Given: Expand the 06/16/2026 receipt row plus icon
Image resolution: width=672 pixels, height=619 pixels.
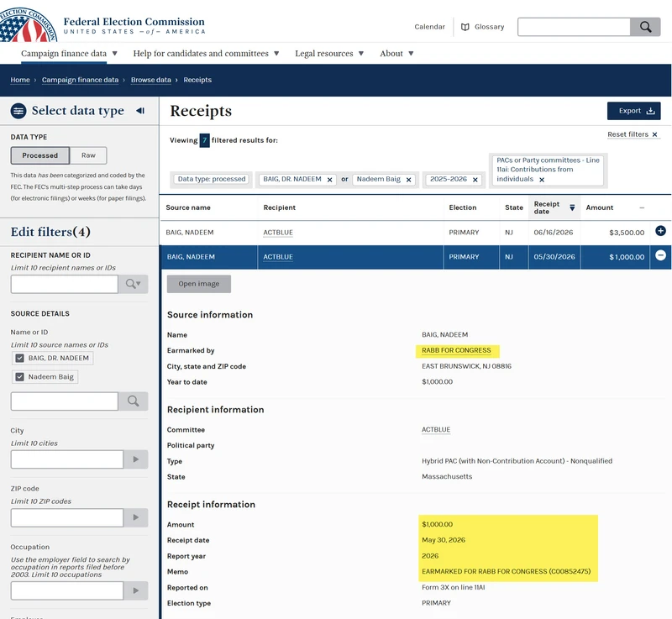Looking at the screenshot, I should 660,231.
